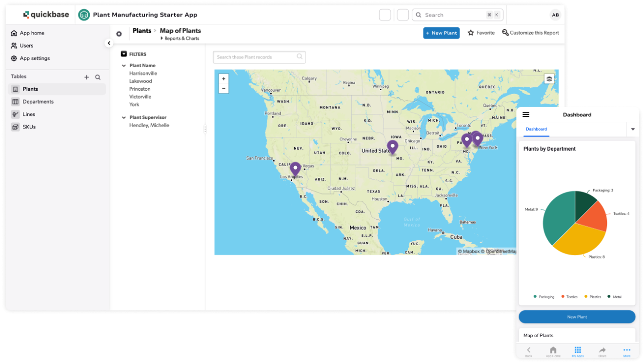Screen dimensions: 644x363
Task: Open the mobile hamburger menu
Action: (525, 115)
